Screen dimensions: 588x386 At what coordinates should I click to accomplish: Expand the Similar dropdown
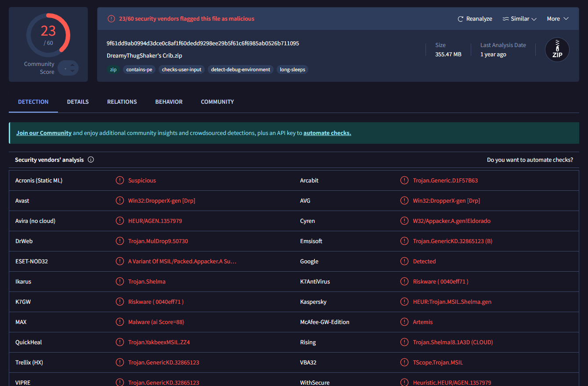(x=520, y=19)
